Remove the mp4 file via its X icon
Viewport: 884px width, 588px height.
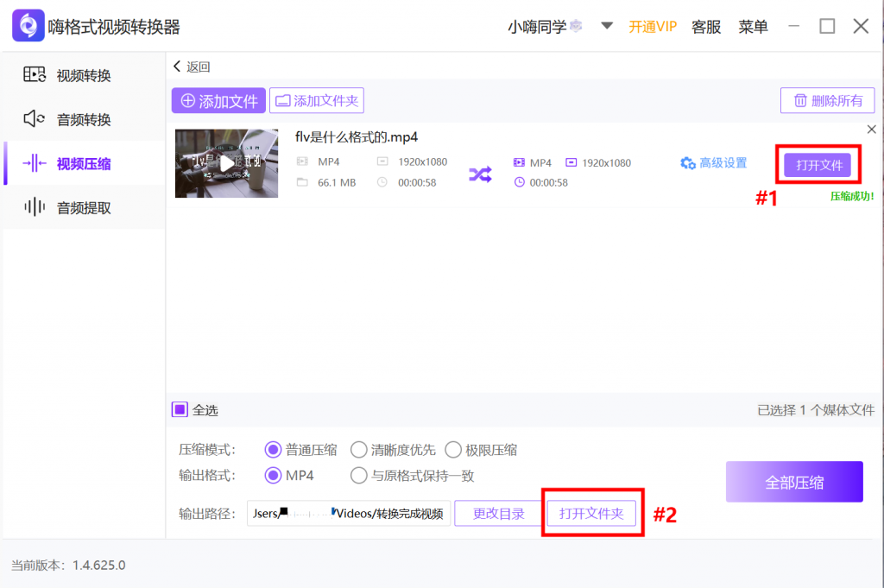pyautogui.click(x=871, y=128)
